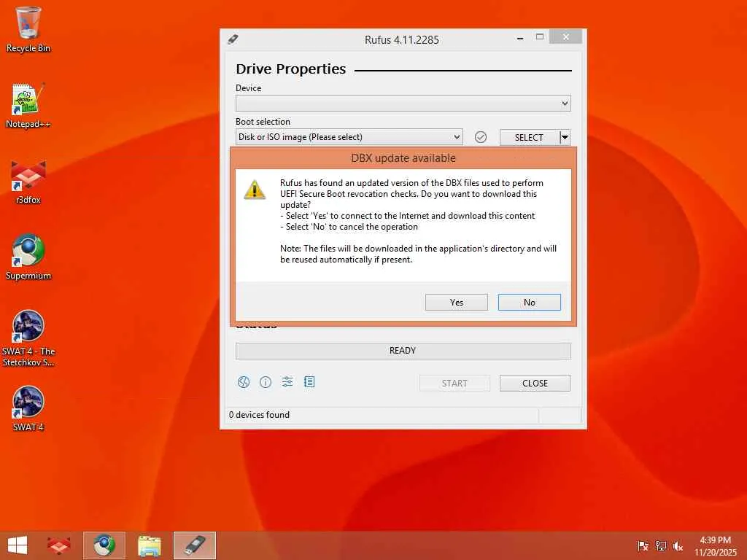This screenshot has height=560, width=747.
Task: Select the Recycle Bin desktop icon
Action: click(x=28, y=30)
